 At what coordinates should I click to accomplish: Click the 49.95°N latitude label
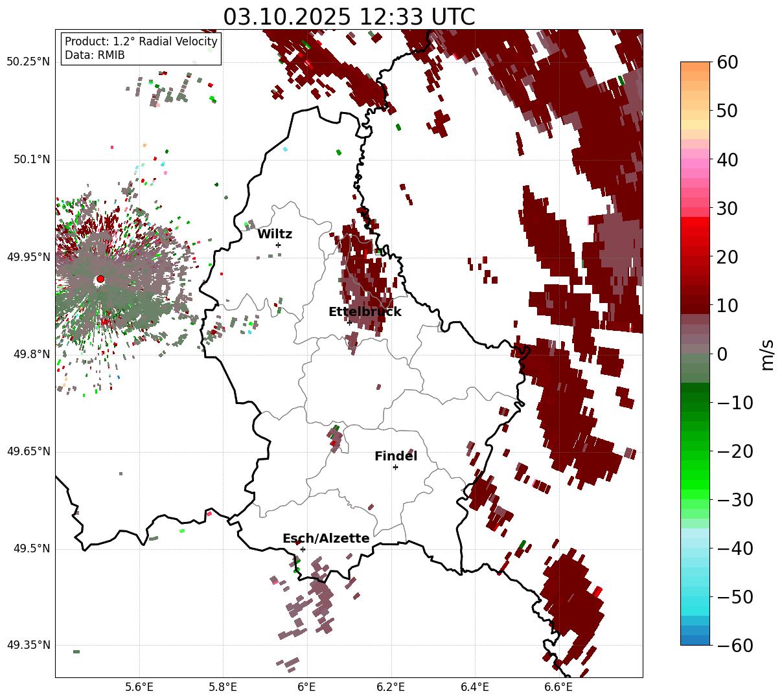[x=28, y=257]
